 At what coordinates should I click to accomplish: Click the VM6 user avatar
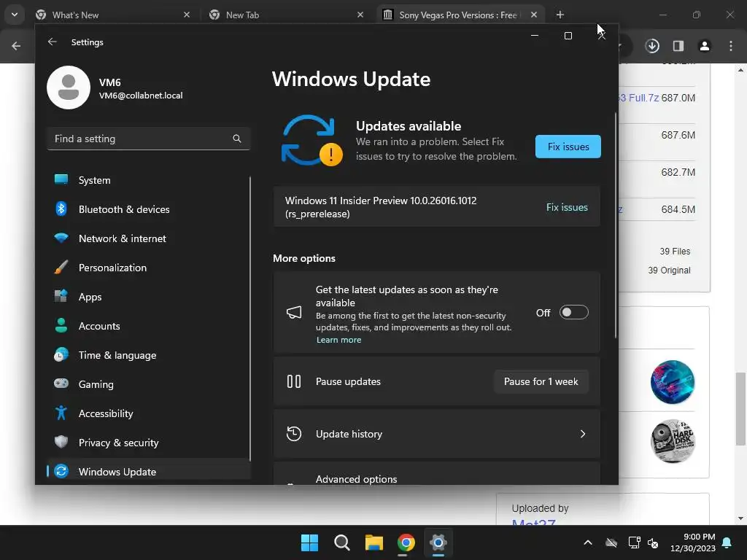coord(69,87)
